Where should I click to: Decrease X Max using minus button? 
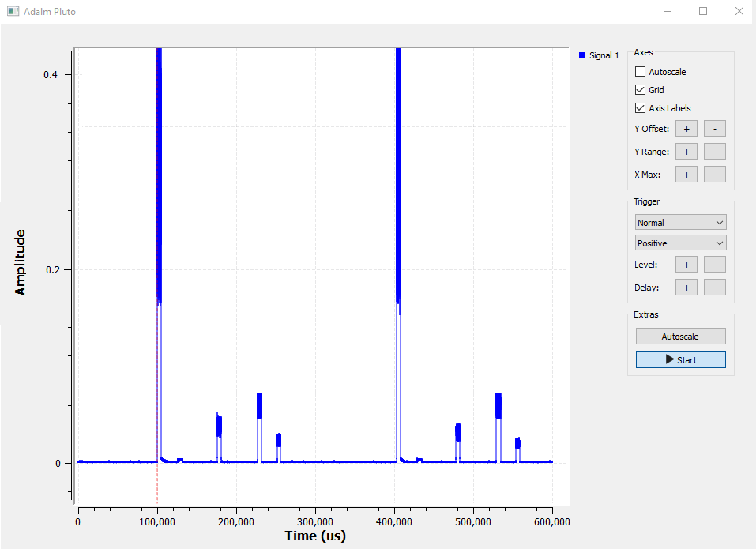[714, 175]
